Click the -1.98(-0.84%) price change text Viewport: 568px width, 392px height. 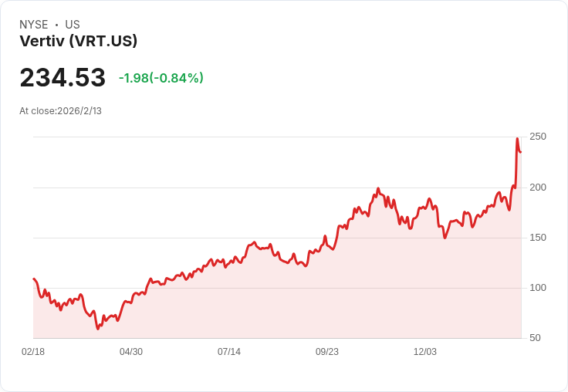tap(161, 78)
